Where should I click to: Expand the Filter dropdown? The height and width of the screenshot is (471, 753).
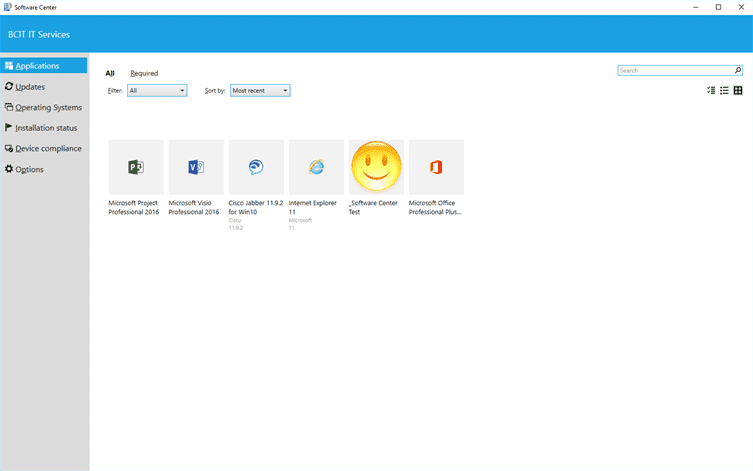(157, 91)
